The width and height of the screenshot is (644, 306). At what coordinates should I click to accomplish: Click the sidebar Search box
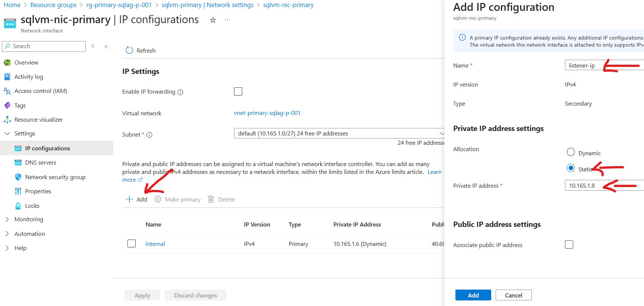pos(44,46)
